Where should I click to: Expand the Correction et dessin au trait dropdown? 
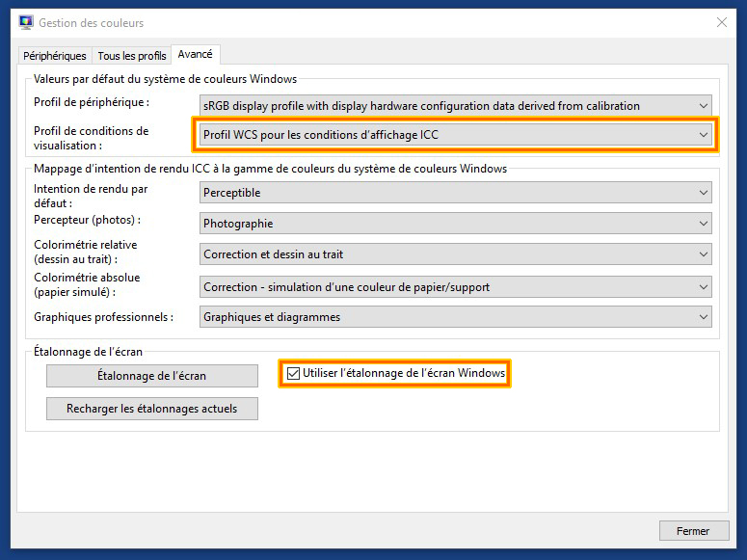456,254
